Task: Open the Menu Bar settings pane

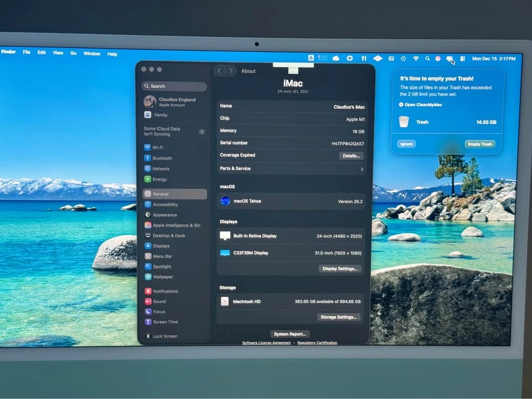Action: [x=159, y=256]
